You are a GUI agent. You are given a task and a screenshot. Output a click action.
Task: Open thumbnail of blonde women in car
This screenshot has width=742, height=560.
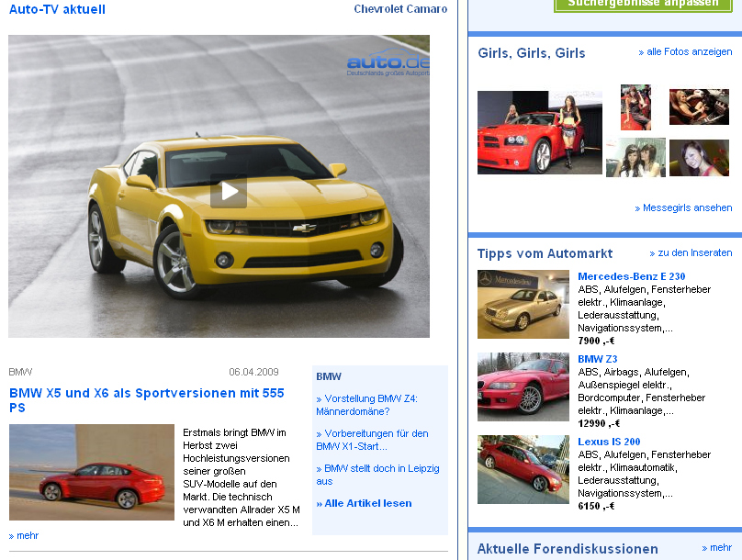699,106
